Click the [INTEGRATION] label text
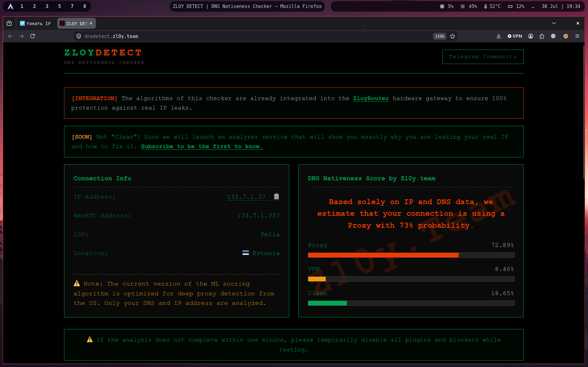This screenshot has width=588, height=367. tap(94, 98)
